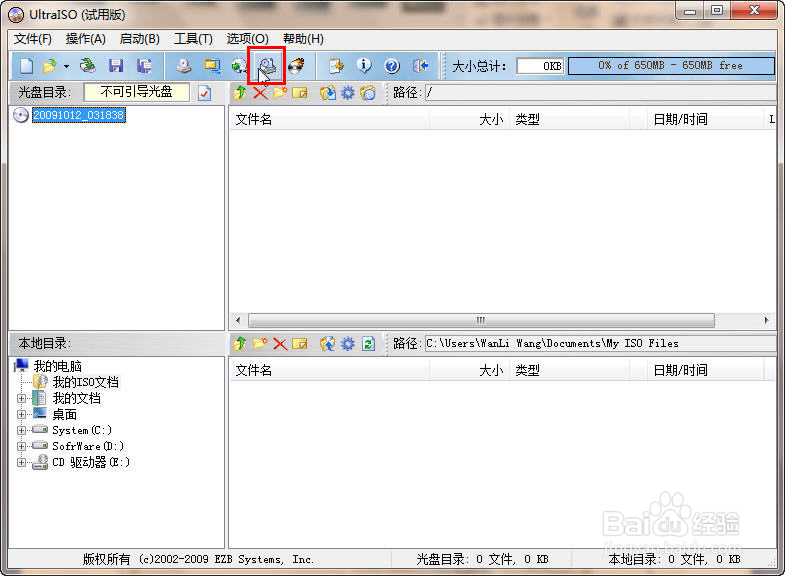This screenshot has height=576, width=785.
Task: Mount the image to the virtual drive icon
Action: tap(267, 66)
